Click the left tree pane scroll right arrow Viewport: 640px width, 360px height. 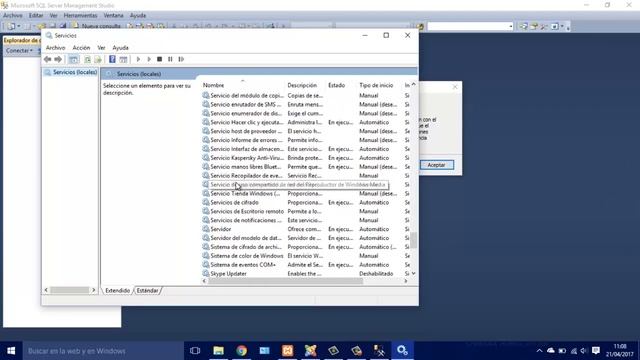point(93,290)
